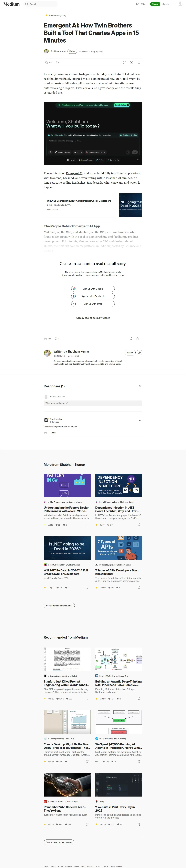
Task: Click Sign up with Google button
Action: (93, 289)
